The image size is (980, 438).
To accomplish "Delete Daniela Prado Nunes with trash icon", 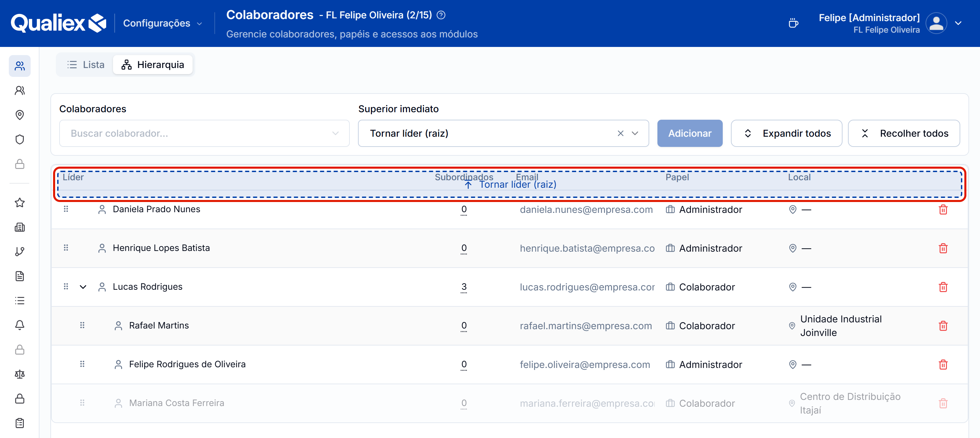I will pos(943,209).
